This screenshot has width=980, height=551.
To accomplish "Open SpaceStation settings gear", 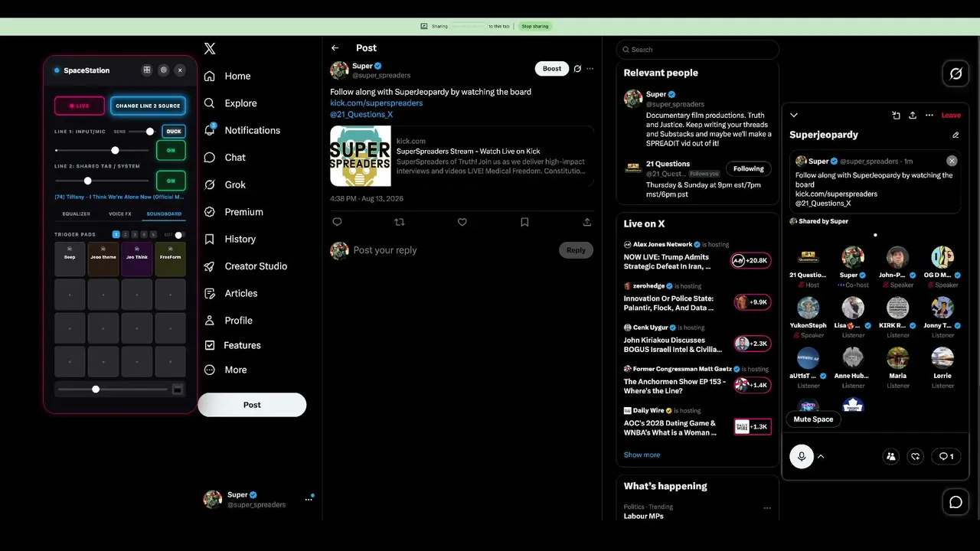I will [x=163, y=70].
